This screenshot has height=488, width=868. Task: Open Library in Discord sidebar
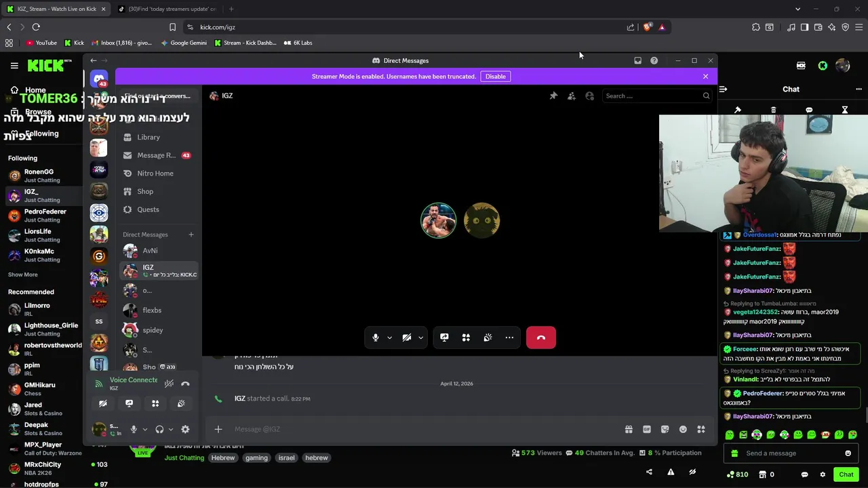click(x=159, y=137)
